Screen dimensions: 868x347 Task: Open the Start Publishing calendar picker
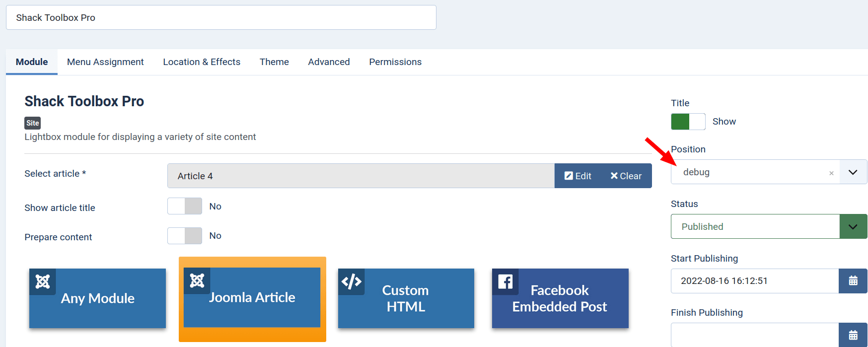pos(853,281)
